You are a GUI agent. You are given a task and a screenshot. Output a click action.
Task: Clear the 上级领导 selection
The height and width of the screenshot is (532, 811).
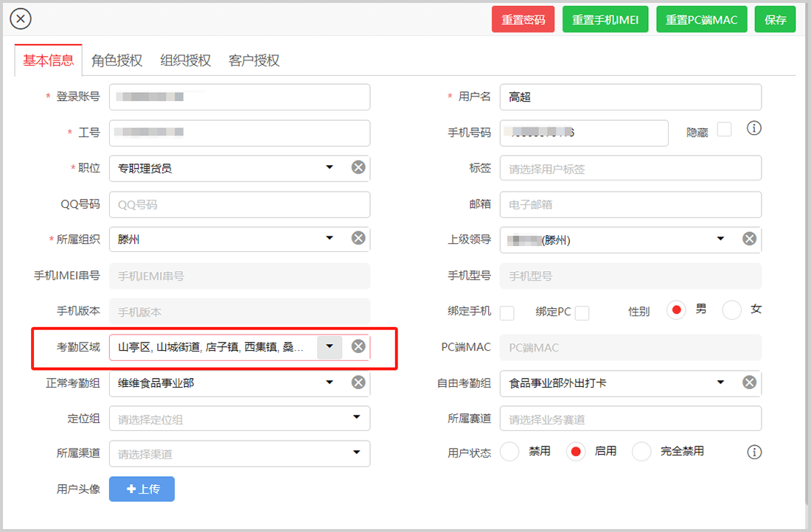749,239
